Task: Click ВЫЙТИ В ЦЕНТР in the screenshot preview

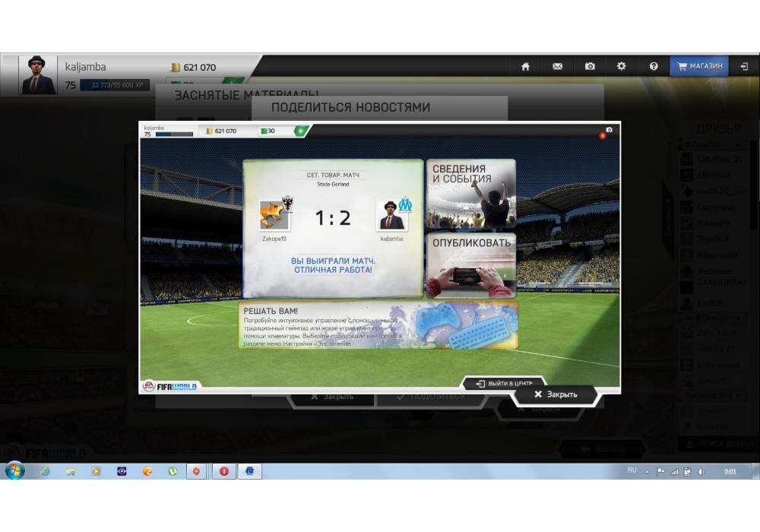Action: click(504, 383)
